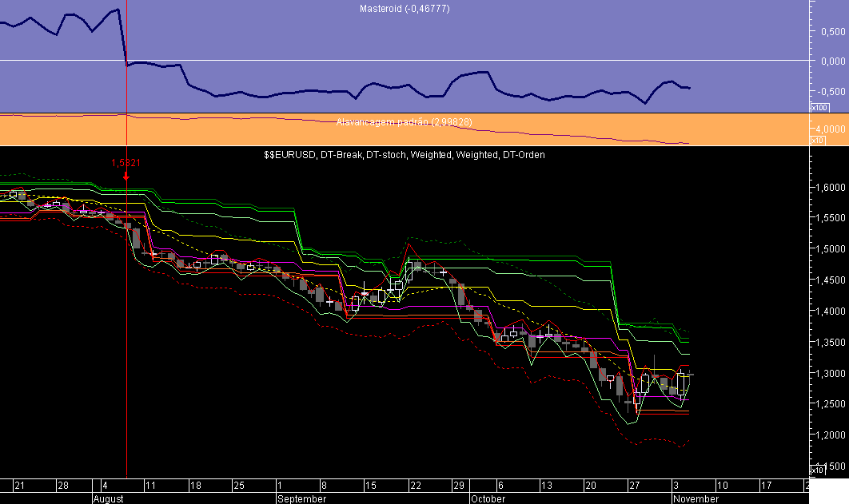Select the November month label

pos(696,498)
